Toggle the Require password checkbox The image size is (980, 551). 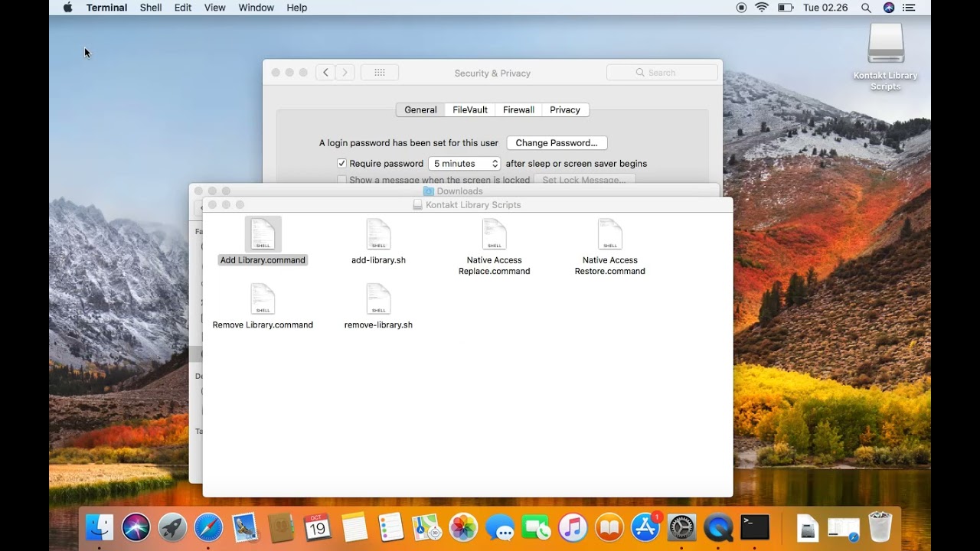click(342, 163)
